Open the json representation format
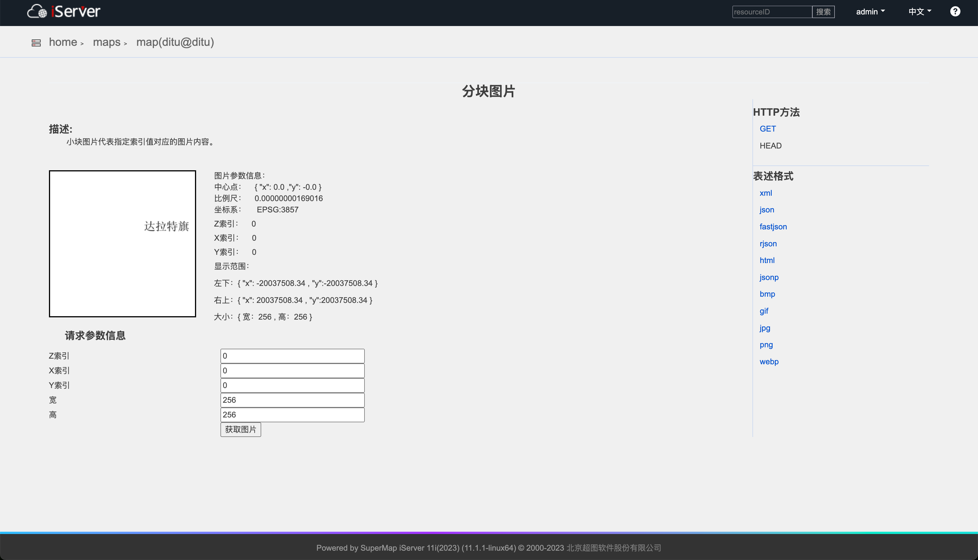The height and width of the screenshot is (560, 978). pyautogui.click(x=767, y=210)
